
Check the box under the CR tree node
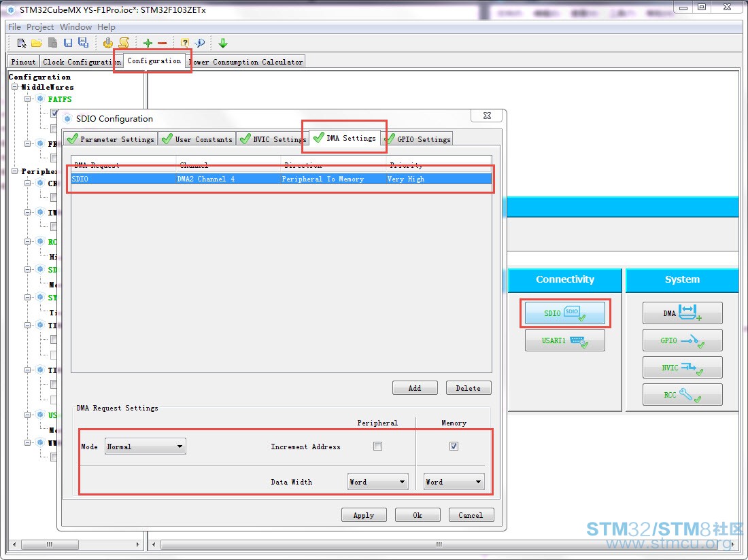[x=54, y=197]
